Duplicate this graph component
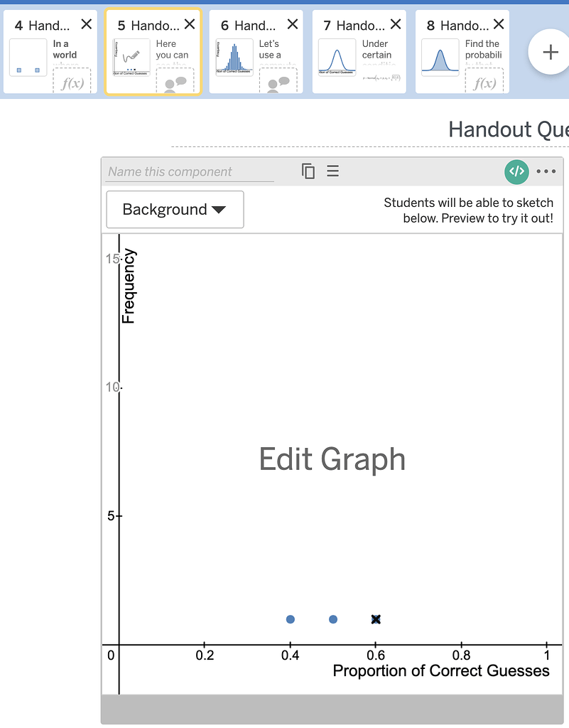Image resolution: width=569 pixels, height=728 pixels. [308, 171]
